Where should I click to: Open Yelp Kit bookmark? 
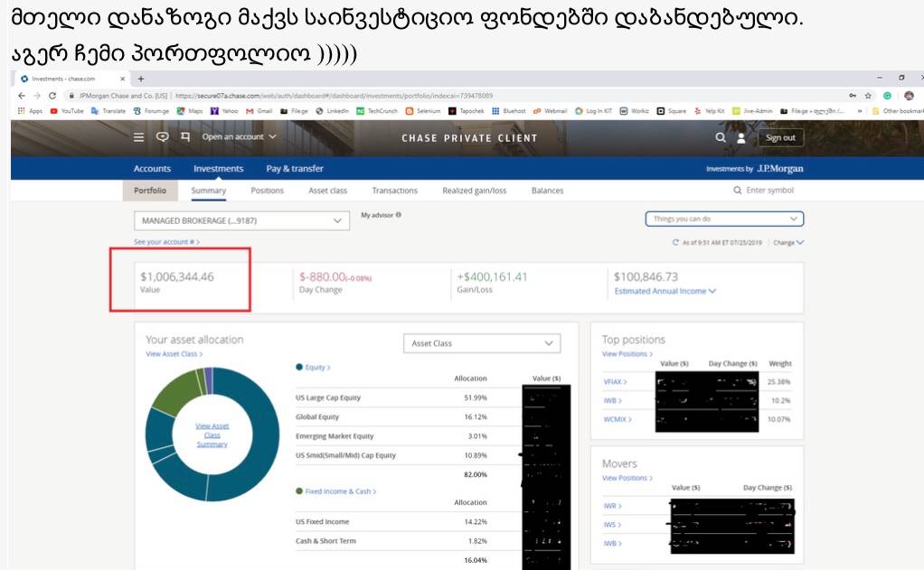click(x=710, y=111)
